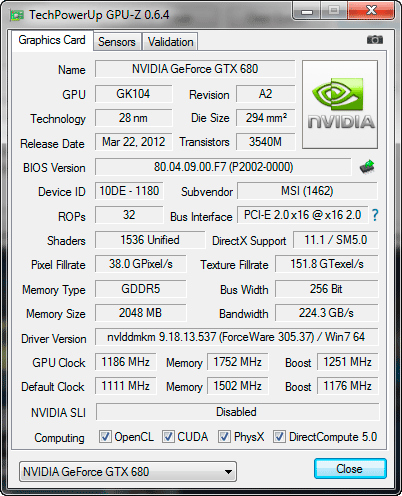This screenshot has width=402, height=496.
Task: Toggle the CUDA checkbox
Action: pos(168,436)
